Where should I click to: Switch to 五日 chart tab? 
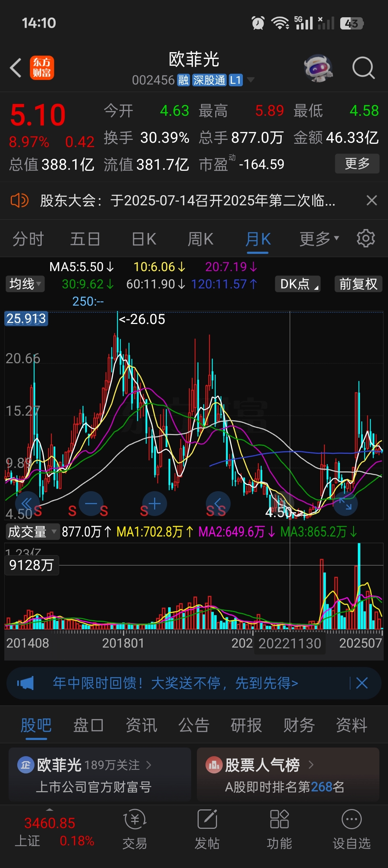[85, 239]
